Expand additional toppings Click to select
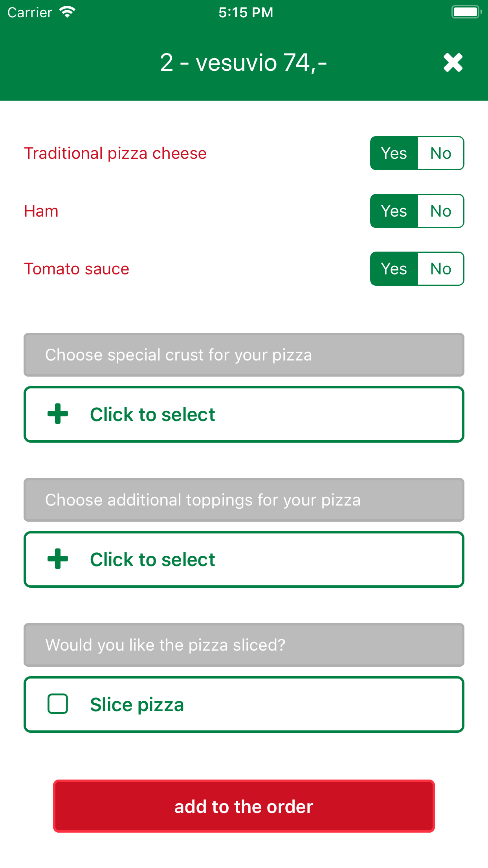 point(244,559)
